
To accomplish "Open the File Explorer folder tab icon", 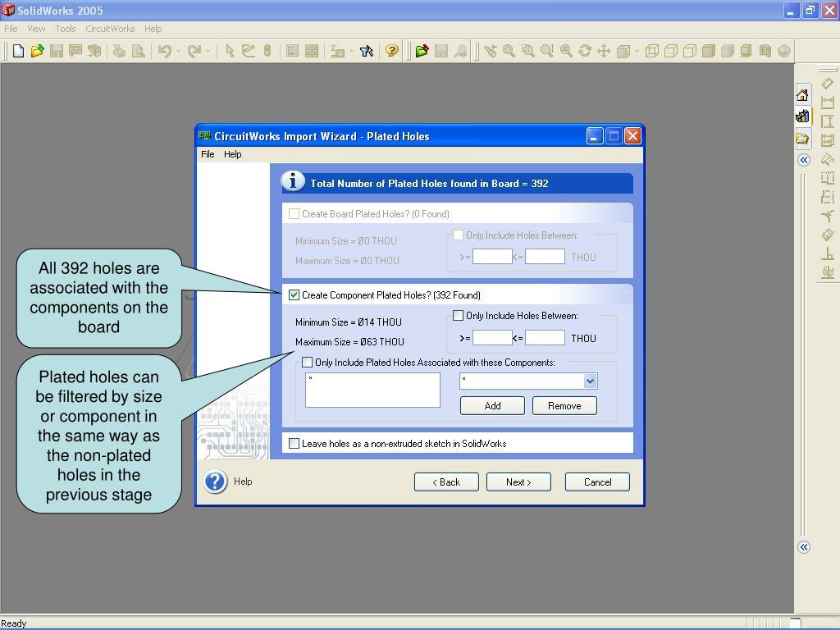I will 802,139.
